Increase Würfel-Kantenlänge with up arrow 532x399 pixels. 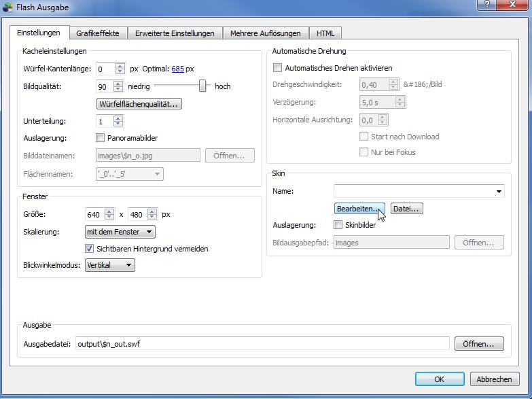pyautogui.click(x=120, y=66)
